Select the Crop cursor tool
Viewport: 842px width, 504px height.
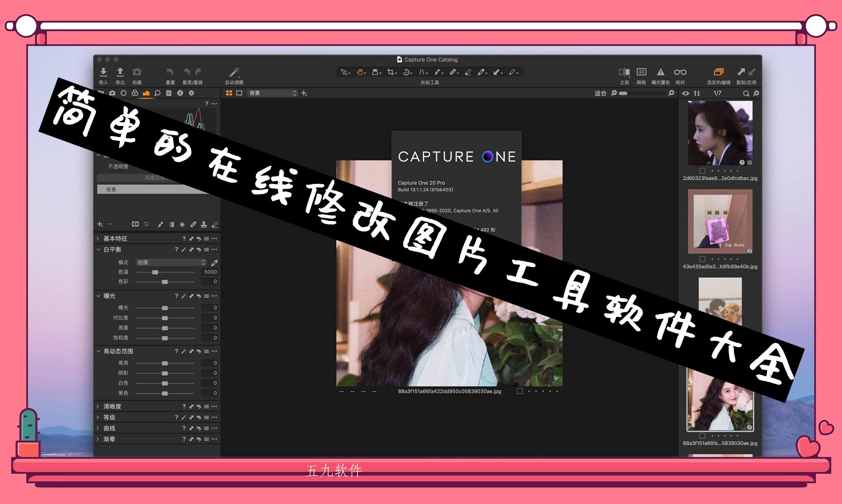pos(391,72)
